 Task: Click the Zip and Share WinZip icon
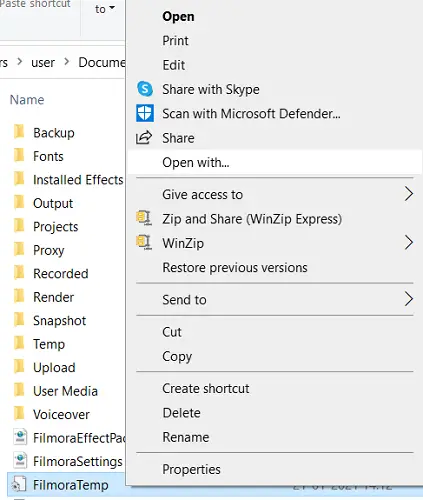pos(144,218)
